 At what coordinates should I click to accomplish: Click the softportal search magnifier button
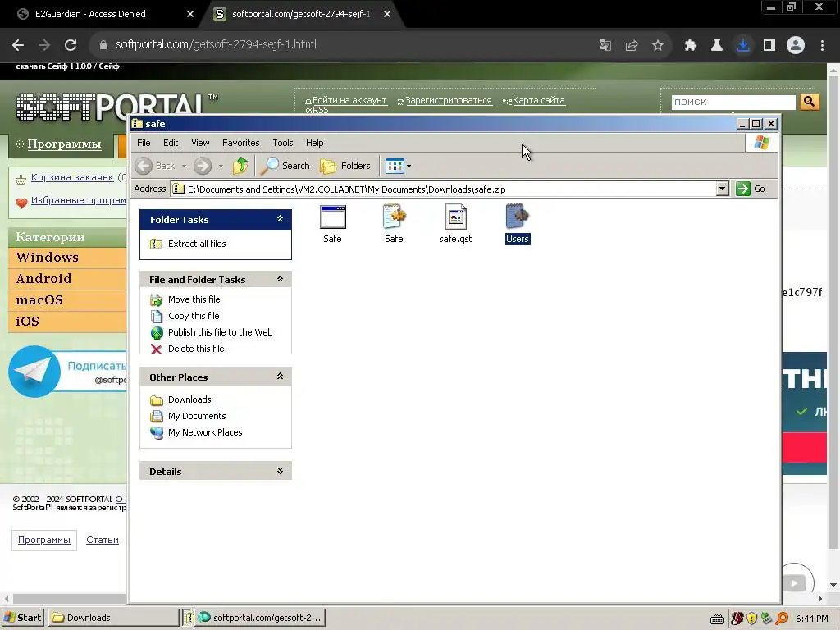(810, 101)
